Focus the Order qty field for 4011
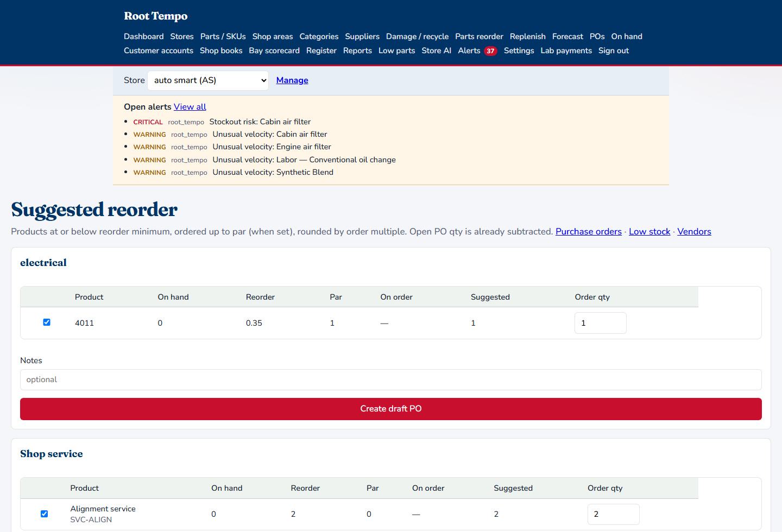The image size is (782, 532). coord(601,323)
